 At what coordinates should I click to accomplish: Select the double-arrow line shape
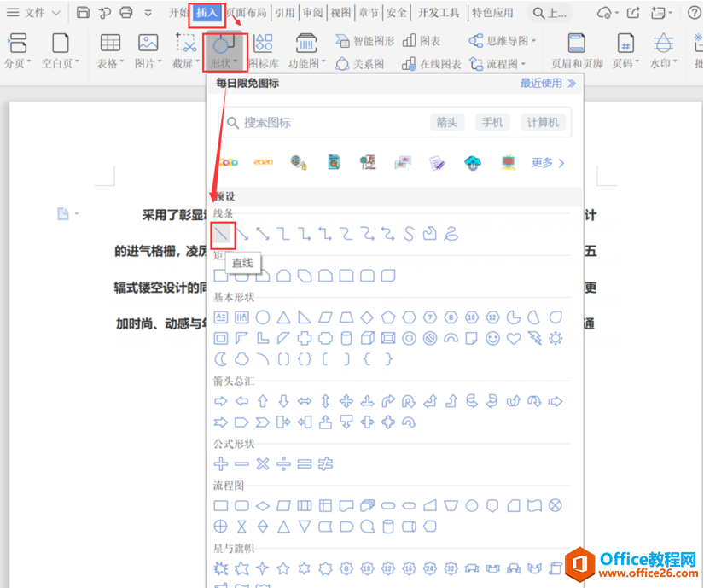point(263,234)
